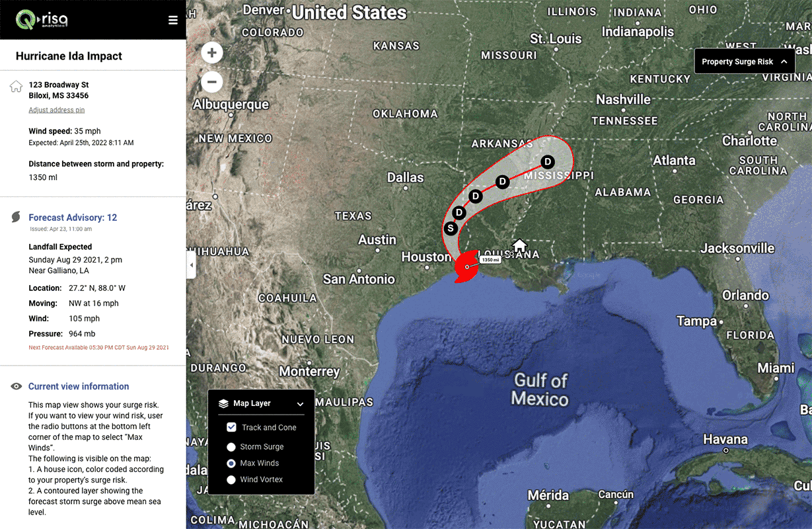This screenshot has height=529, width=812.
Task: Click the Adjust address pin link
Action: coord(56,110)
